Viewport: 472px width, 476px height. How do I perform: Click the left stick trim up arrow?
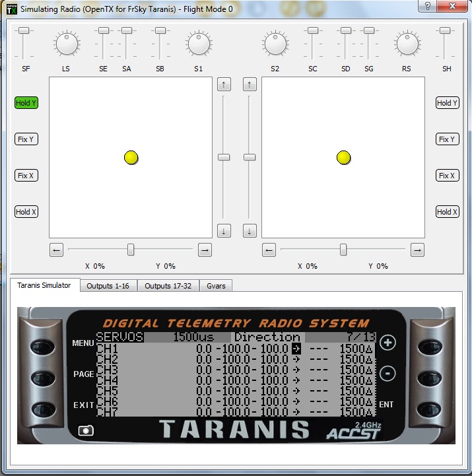(224, 85)
